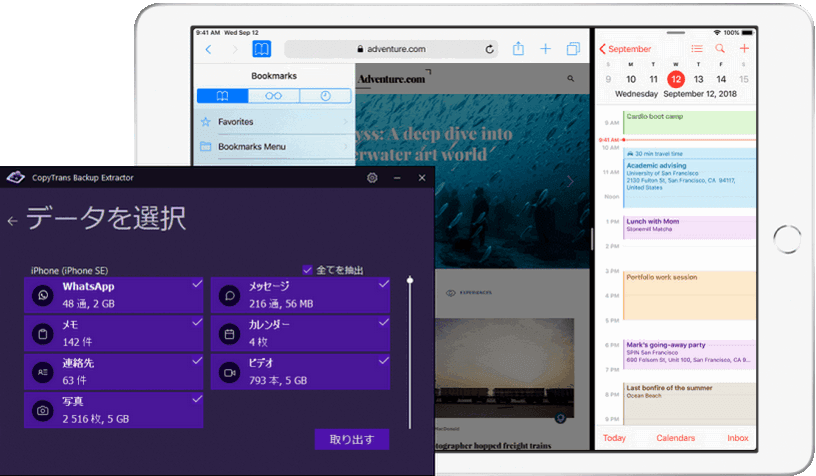Uncheck the 連絡先 tile checkmark
The height and width of the screenshot is (476, 816).
pyautogui.click(x=197, y=361)
